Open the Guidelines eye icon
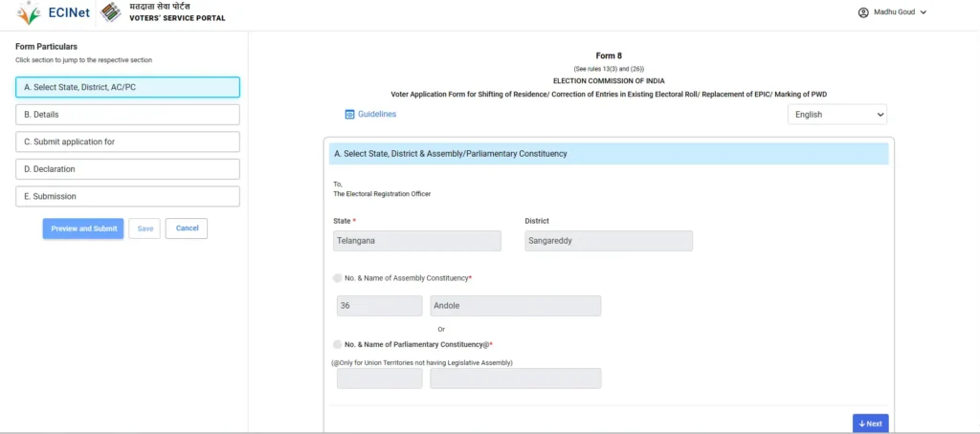Image resolution: width=980 pixels, height=434 pixels. [x=350, y=115]
